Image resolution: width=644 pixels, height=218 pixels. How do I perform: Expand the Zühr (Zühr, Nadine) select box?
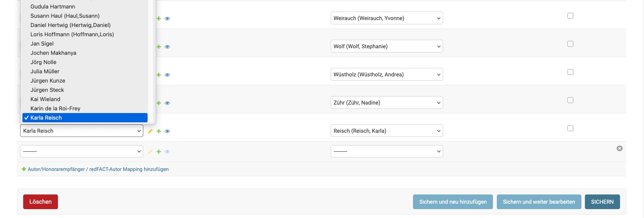387,103
